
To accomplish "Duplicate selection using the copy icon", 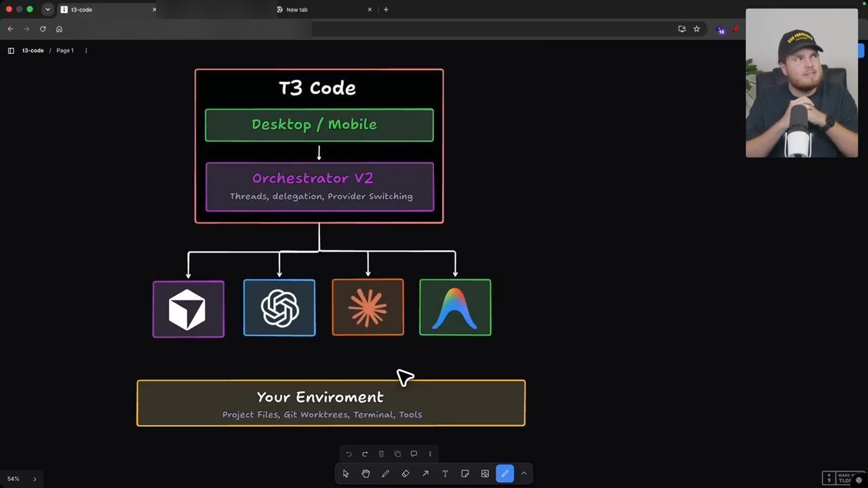I will (x=397, y=454).
